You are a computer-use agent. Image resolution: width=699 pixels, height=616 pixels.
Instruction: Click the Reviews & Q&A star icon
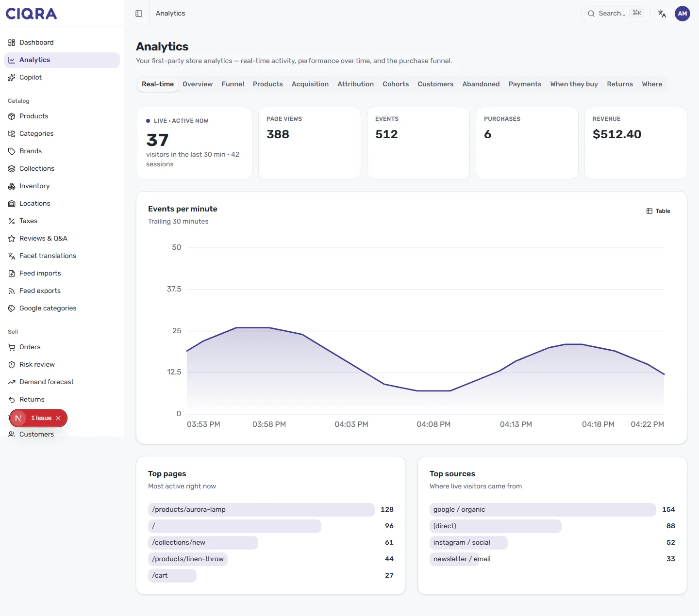tap(12, 239)
